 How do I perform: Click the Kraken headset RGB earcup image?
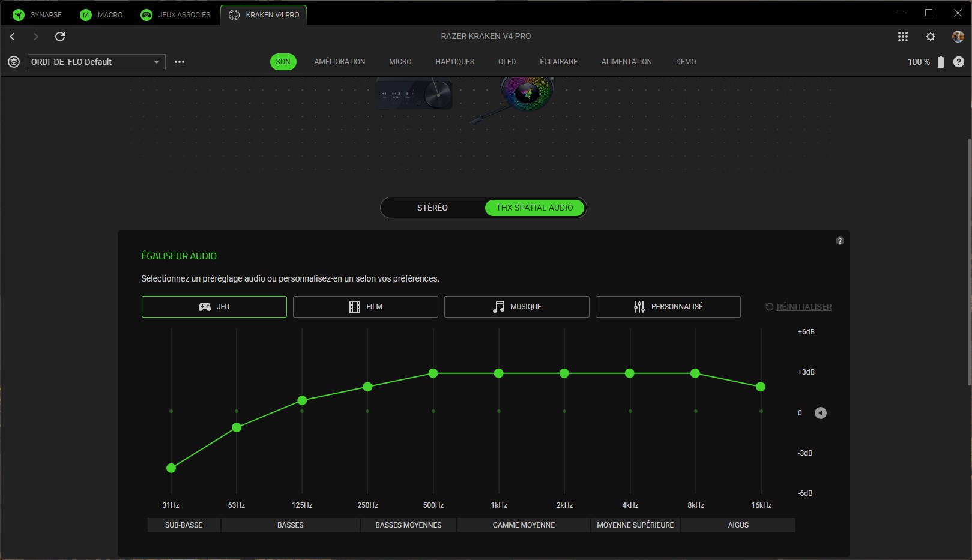click(x=527, y=93)
